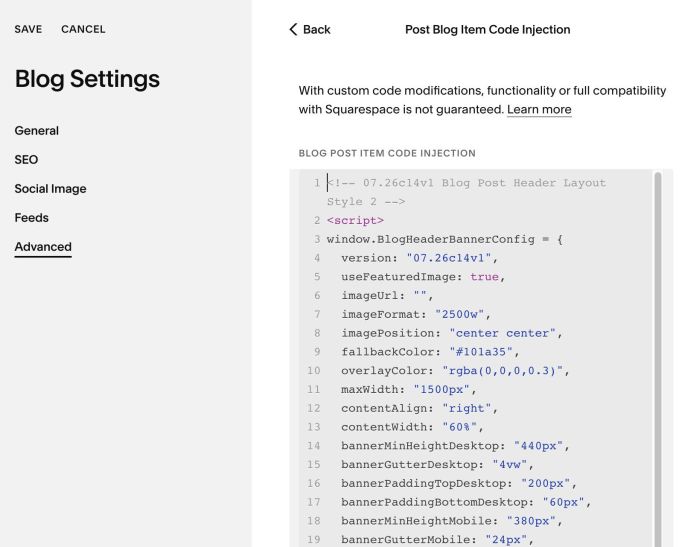Open the Feeds settings section
Viewport: 700px width, 547px height.
[x=32, y=218]
